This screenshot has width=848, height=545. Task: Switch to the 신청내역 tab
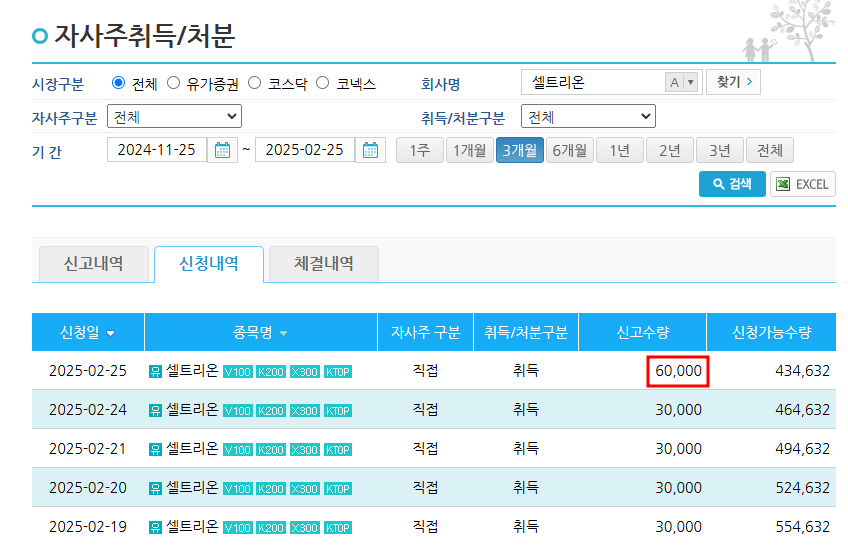(x=209, y=264)
